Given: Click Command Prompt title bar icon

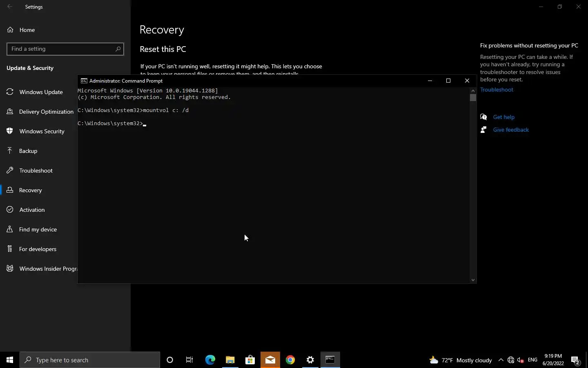Looking at the screenshot, I should 84,81.
